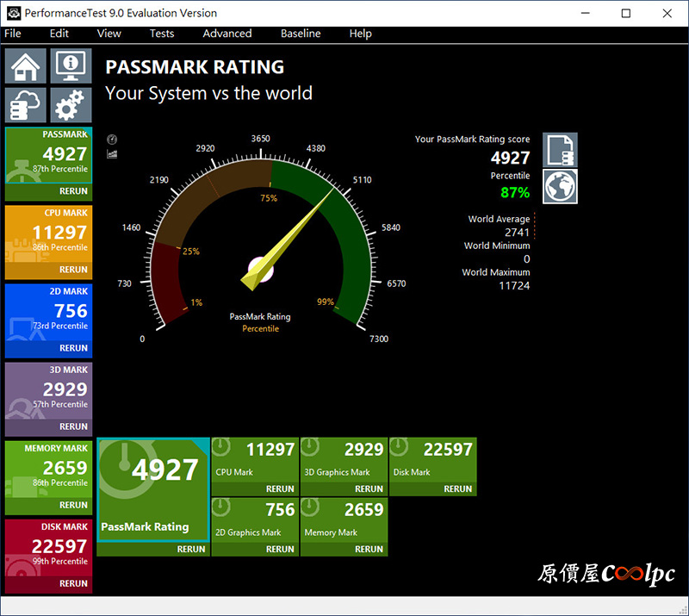Click the 75% marker on gauge
The height and width of the screenshot is (616, 689).
[269, 198]
